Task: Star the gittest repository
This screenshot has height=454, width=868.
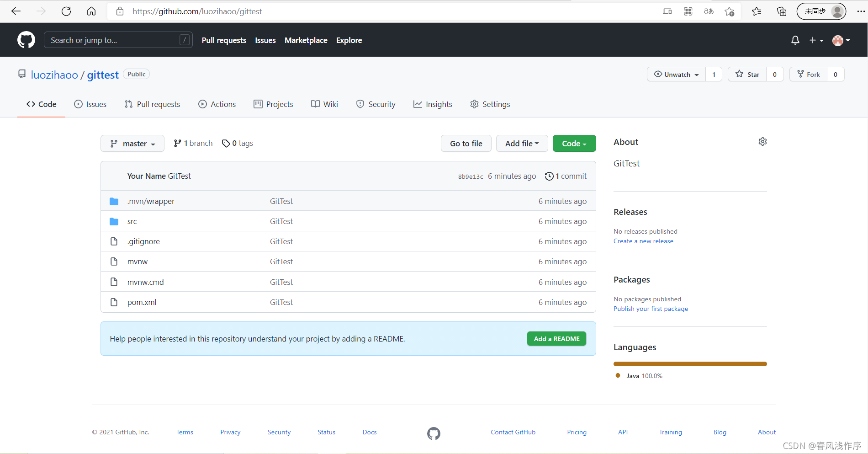Action: click(747, 74)
